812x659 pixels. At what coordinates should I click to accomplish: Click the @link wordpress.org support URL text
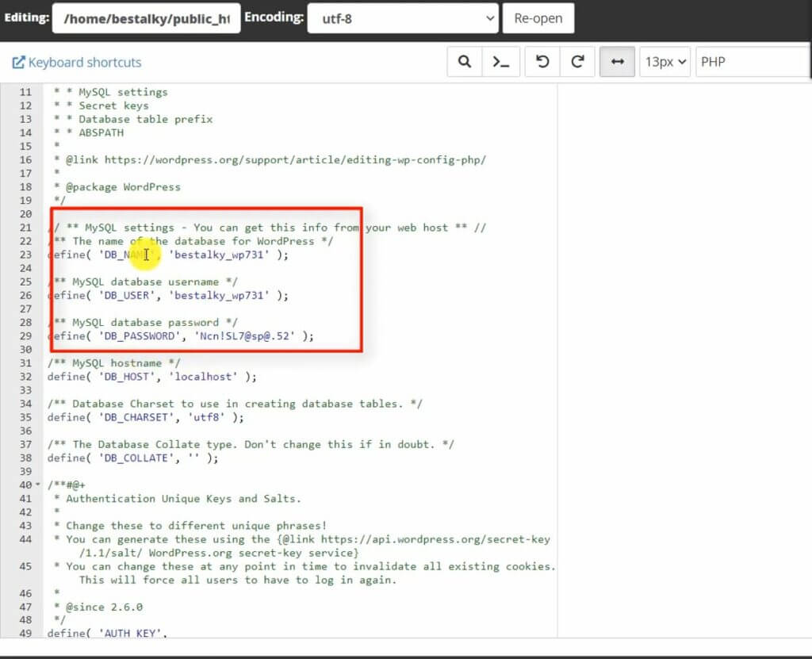pos(295,159)
